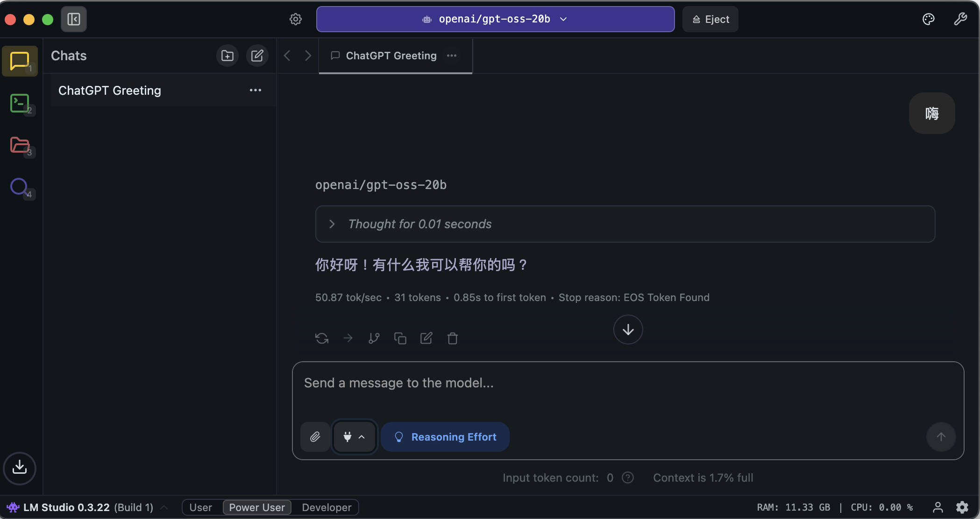Screen dimensions: 980x519
Task: Expand the Thought for 0.01 seconds section
Action: click(x=332, y=224)
